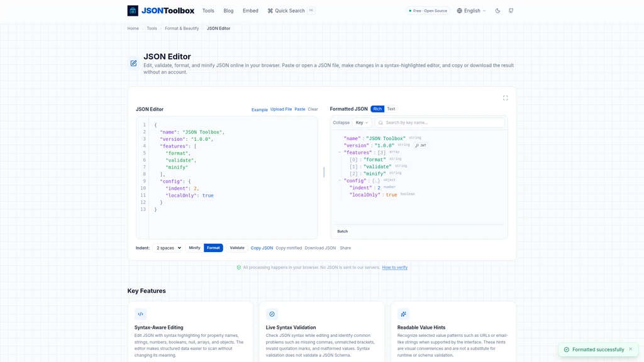The width and height of the screenshot is (644, 362).
Task: Click Collapse in the formatted panel
Action: point(341,123)
